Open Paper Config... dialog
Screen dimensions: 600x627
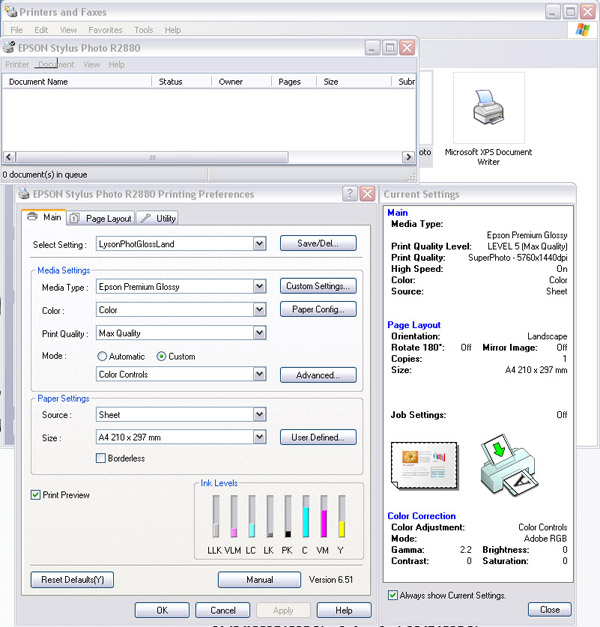click(x=318, y=309)
